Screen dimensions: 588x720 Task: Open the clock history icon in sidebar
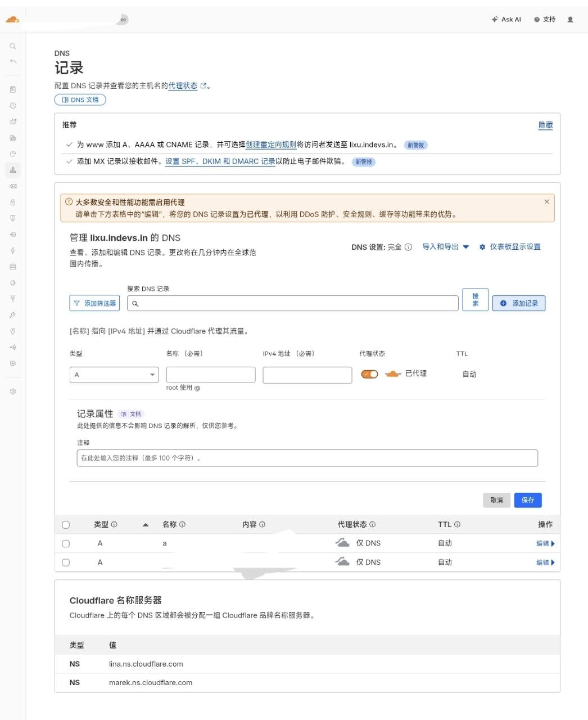[x=13, y=105]
